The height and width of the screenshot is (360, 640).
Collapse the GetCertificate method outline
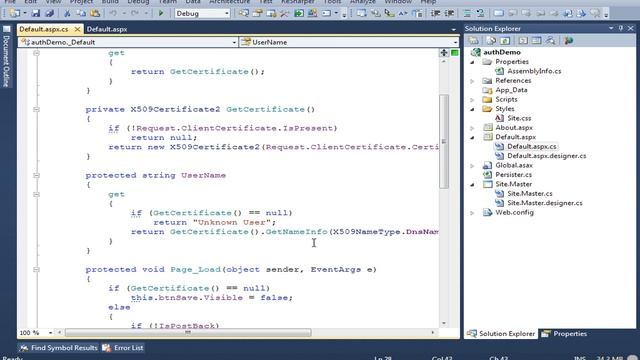pyautogui.click(x=36, y=109)
